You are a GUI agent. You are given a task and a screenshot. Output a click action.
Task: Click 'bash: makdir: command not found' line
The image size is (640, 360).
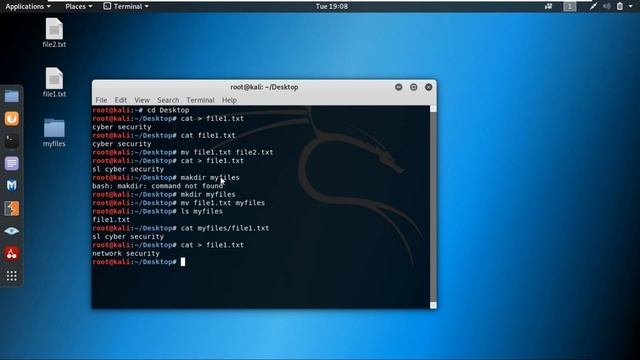pyautogui.click(x=158, y=186)
